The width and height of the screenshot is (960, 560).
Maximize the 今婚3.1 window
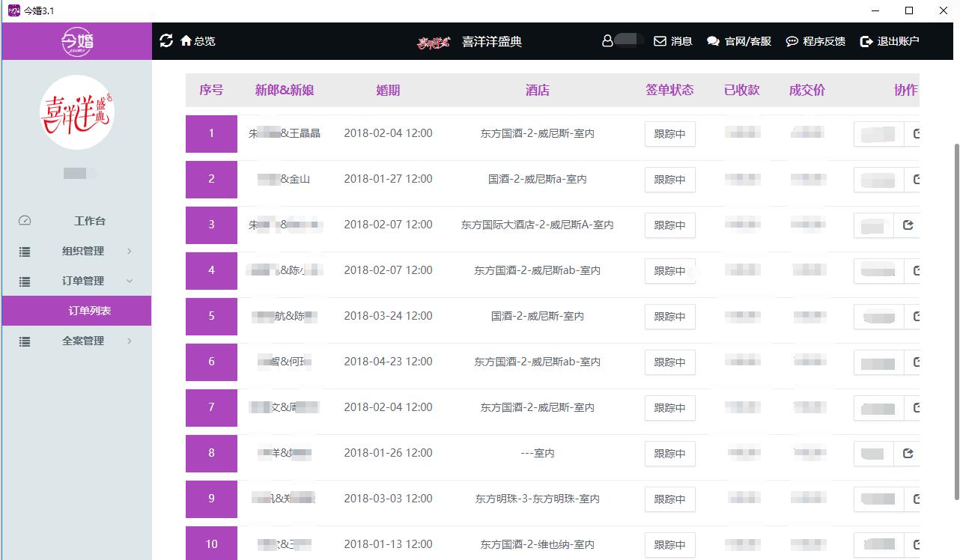point(909,10)
